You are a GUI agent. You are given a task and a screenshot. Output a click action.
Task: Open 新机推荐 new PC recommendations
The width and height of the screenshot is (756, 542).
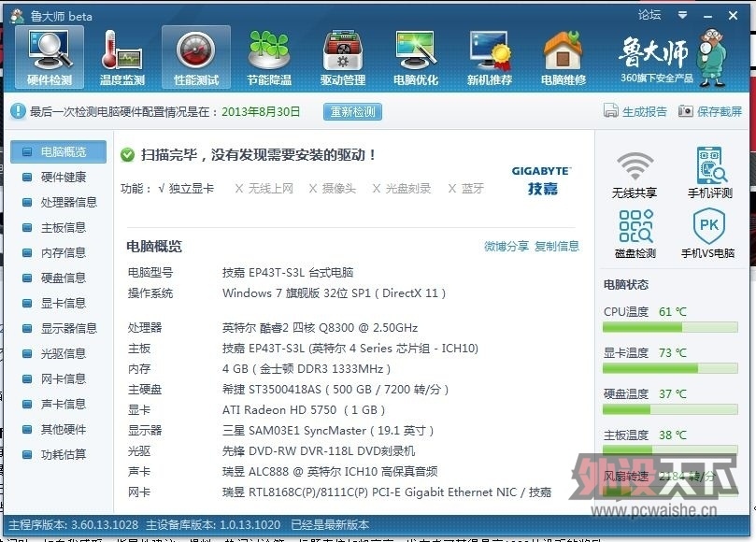pyautogui.click(x=490, y=57)
